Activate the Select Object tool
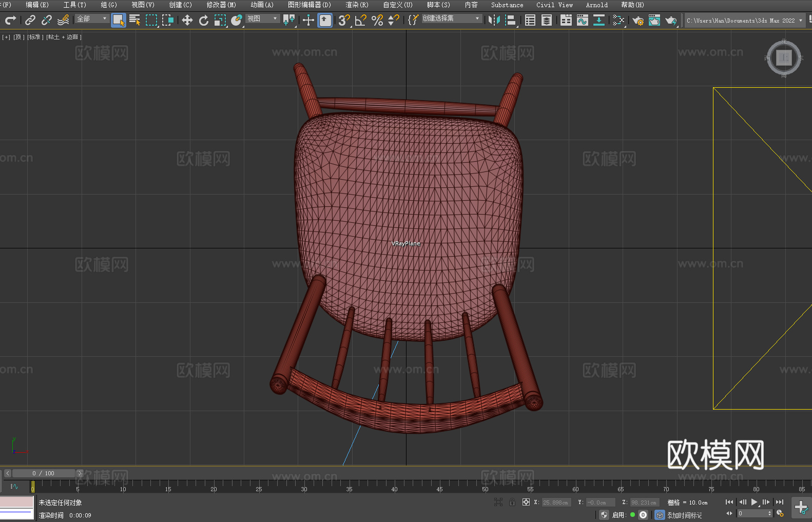Screen dimensions: 812x522 point(119,20)
